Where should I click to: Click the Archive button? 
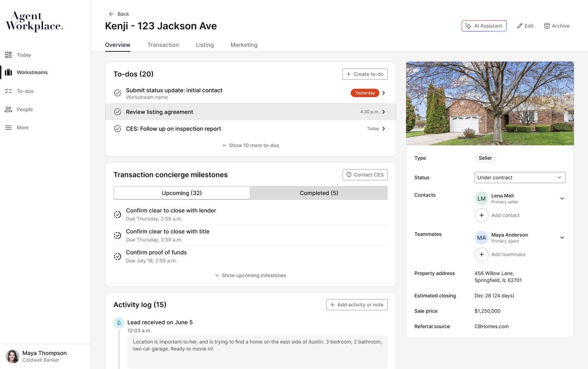pos(557,26)
